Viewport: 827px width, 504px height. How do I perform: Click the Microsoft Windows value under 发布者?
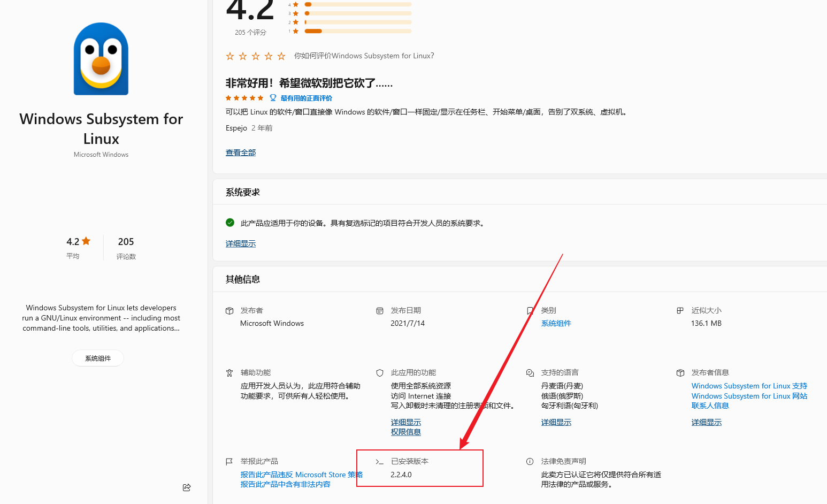coord(272,324)
